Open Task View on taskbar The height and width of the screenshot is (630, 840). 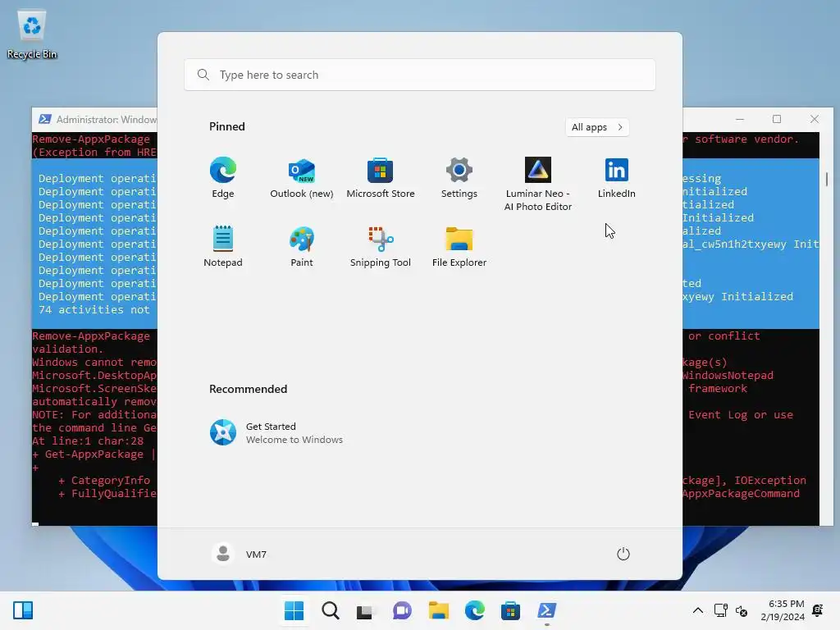(x=365, y=610)
